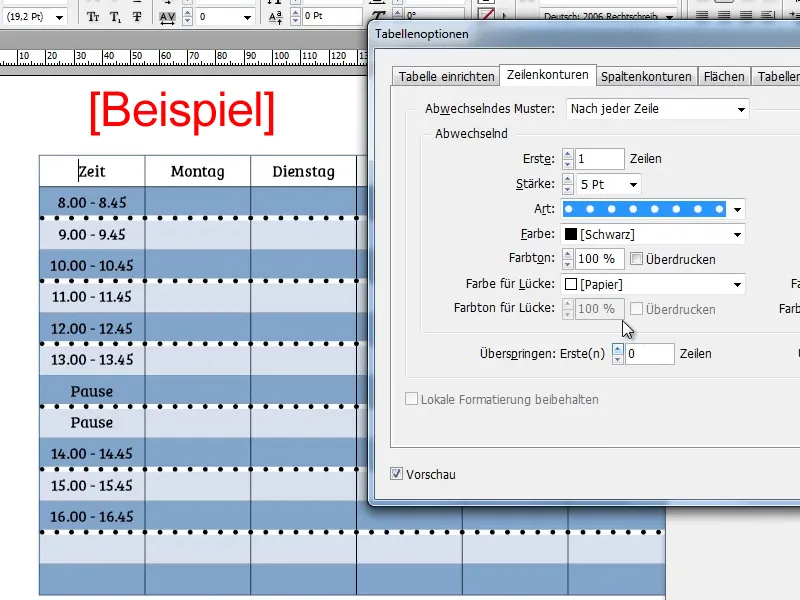Viewport: 800px width, 600px height.
Task: Click the align right paragraph icon
Action: pos(745,15)
